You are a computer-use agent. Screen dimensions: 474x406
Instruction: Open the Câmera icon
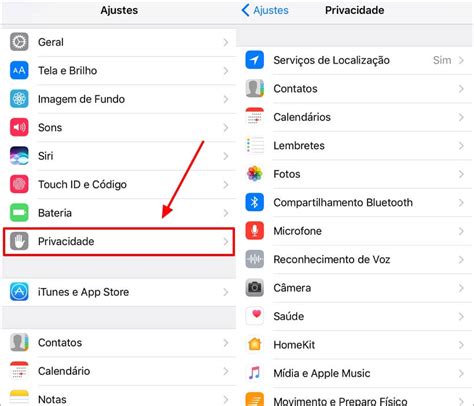pos(255,288)
